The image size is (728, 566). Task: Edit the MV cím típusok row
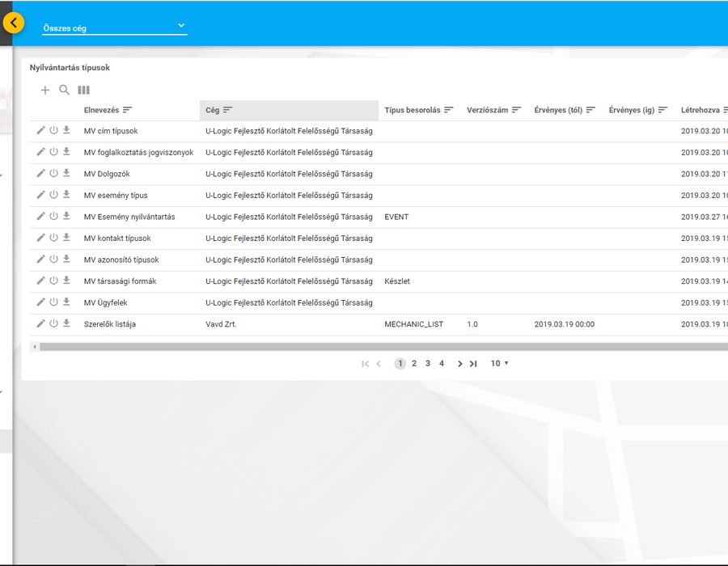[x=41, y=130]
